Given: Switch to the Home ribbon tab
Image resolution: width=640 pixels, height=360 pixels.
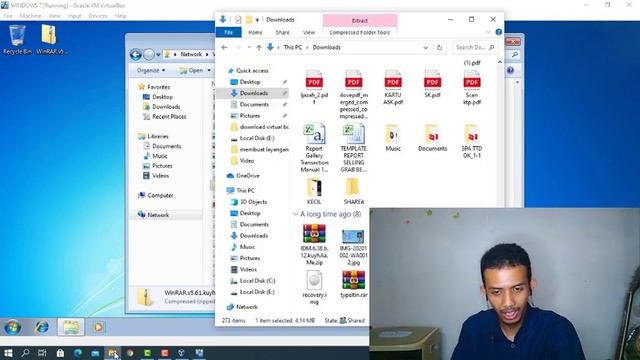Looking at the screenshot, I should point(255,32).
